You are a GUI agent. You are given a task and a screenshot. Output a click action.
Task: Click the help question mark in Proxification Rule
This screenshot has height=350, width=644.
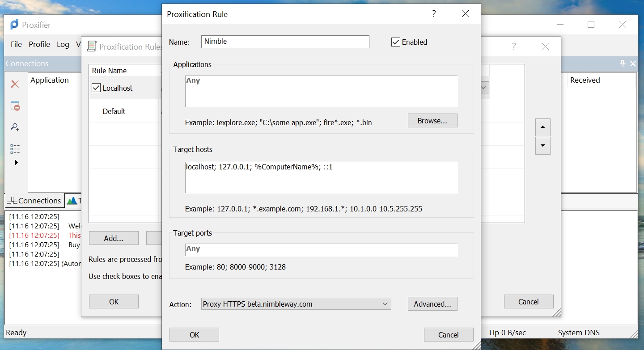434,14
